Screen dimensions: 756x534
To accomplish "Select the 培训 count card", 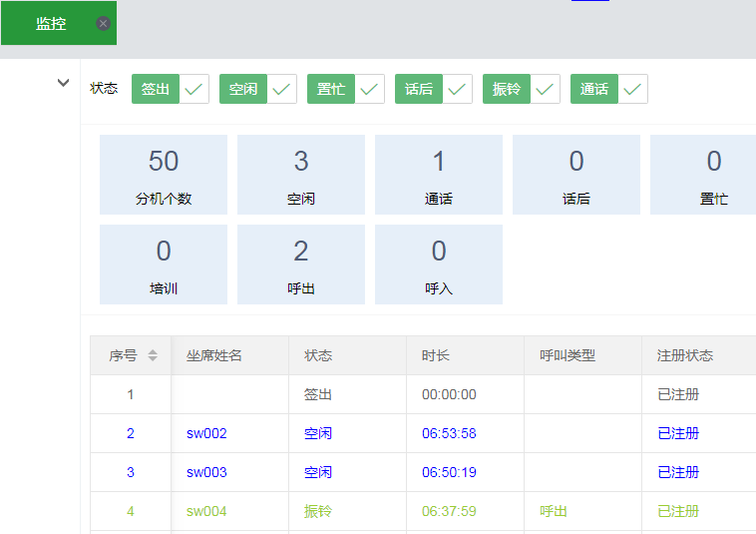I will [x=164, y=265].
